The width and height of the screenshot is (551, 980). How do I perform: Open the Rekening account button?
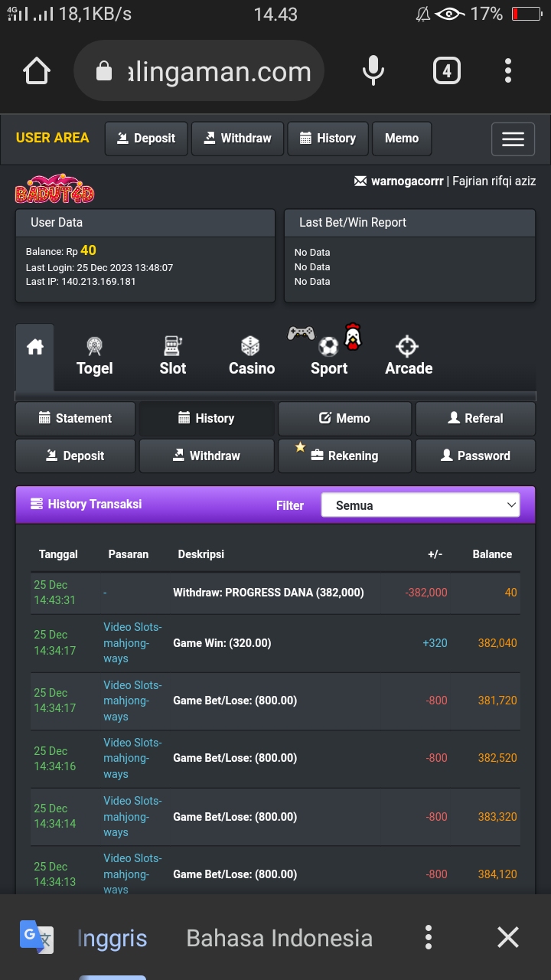(344, 456)
